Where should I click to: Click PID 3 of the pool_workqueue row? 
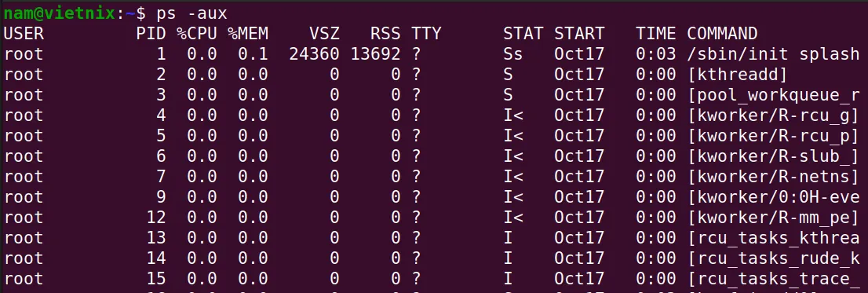tap(161, 95)
